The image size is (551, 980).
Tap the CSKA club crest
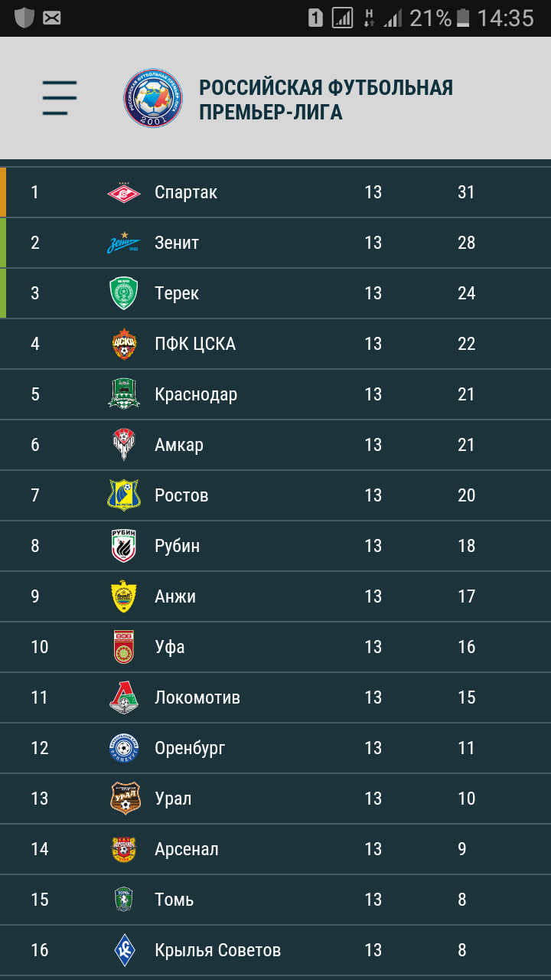tap(124, 344)
